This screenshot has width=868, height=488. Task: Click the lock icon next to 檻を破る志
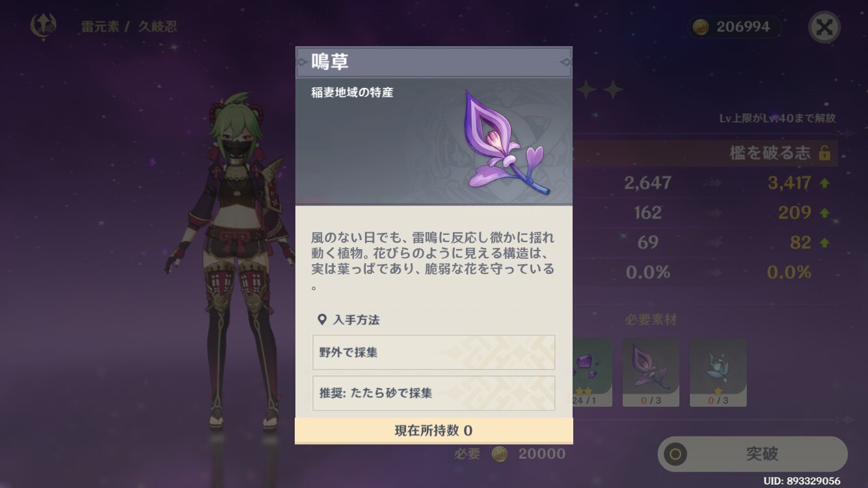pyautogui.click(x=824, y=153)
